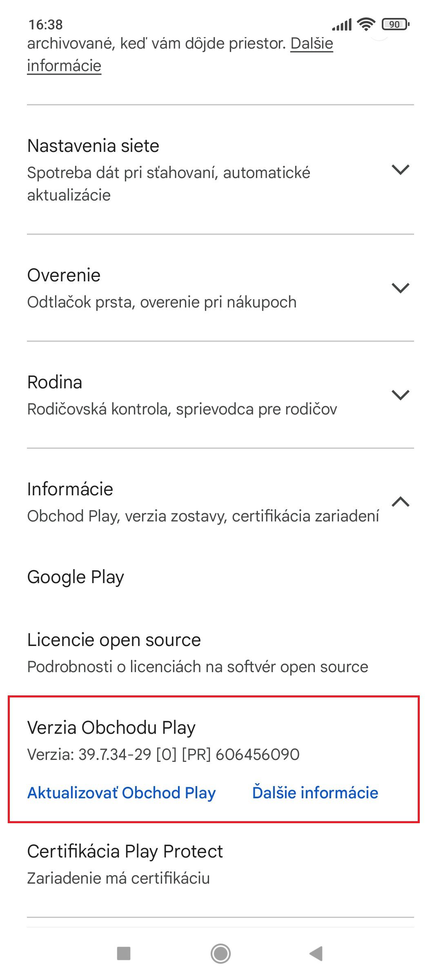Tap Aktualizovať Obchod Play
441x980 pixels.
tap(121, 793)
